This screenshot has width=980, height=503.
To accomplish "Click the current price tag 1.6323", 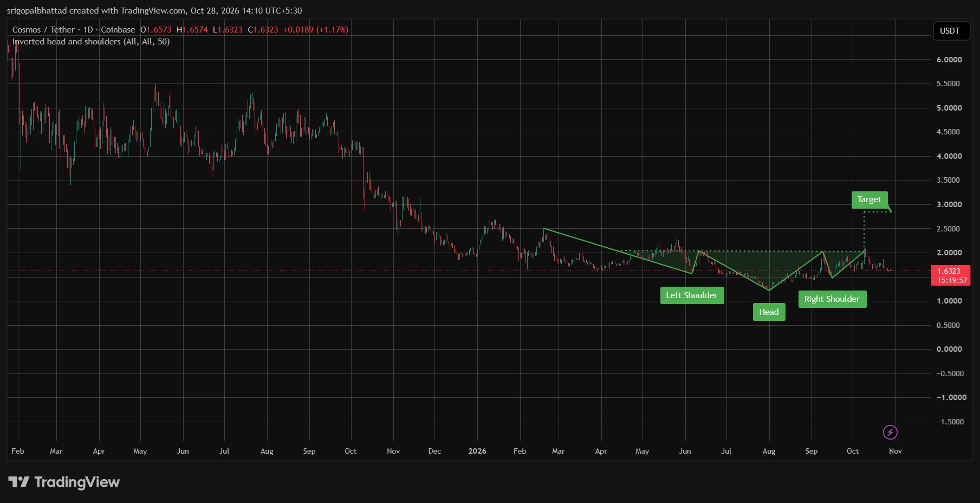I will point(951,275).
